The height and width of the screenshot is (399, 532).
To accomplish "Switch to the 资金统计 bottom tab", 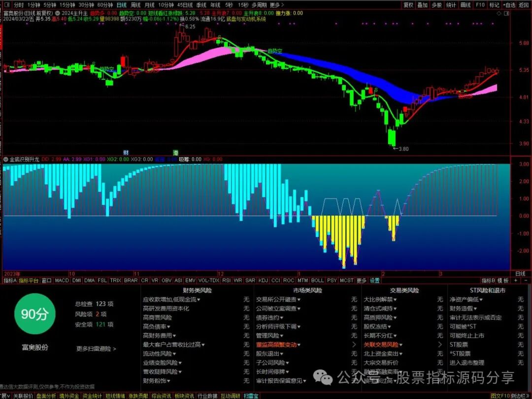I will (92, 396).
